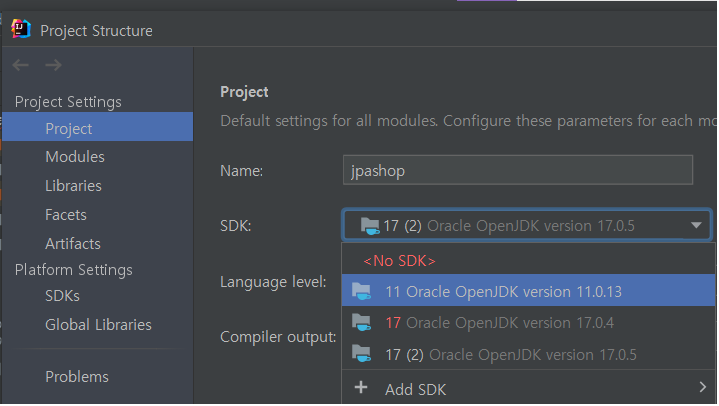Open the Add SDK menu entry
This screenshot has width=719, height=406.
pos(528,388)
